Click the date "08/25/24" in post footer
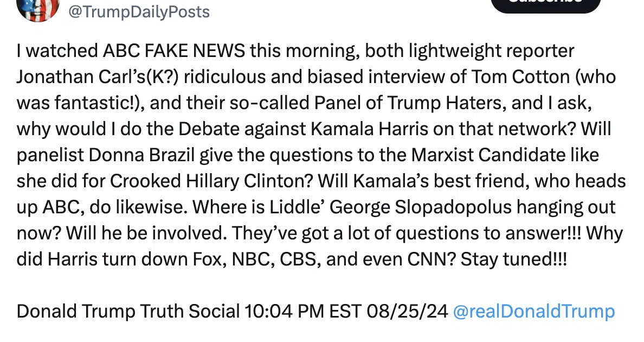The height and width of the screenshot is (342, 644). 407,312
